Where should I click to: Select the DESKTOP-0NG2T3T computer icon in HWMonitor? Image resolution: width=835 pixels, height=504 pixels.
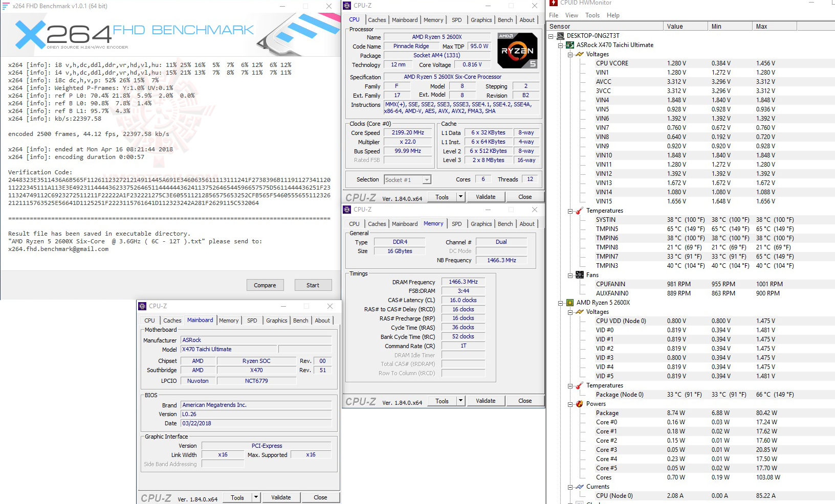click(x=560, y=36)
